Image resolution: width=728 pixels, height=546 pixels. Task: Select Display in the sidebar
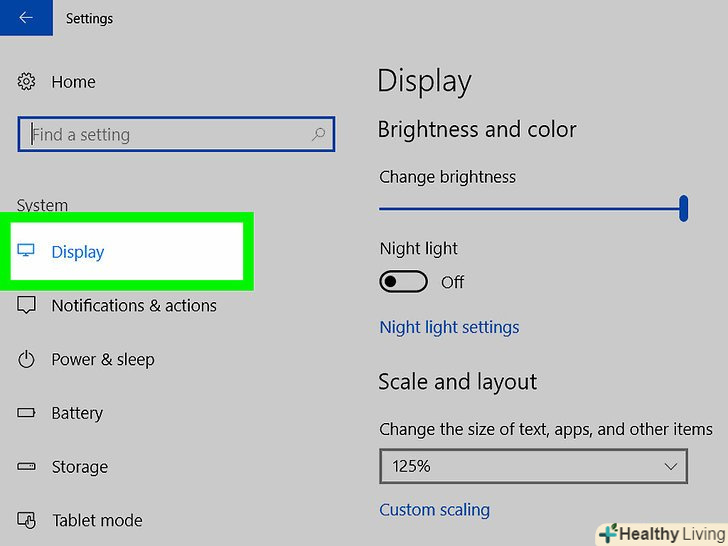click(78, 252)
